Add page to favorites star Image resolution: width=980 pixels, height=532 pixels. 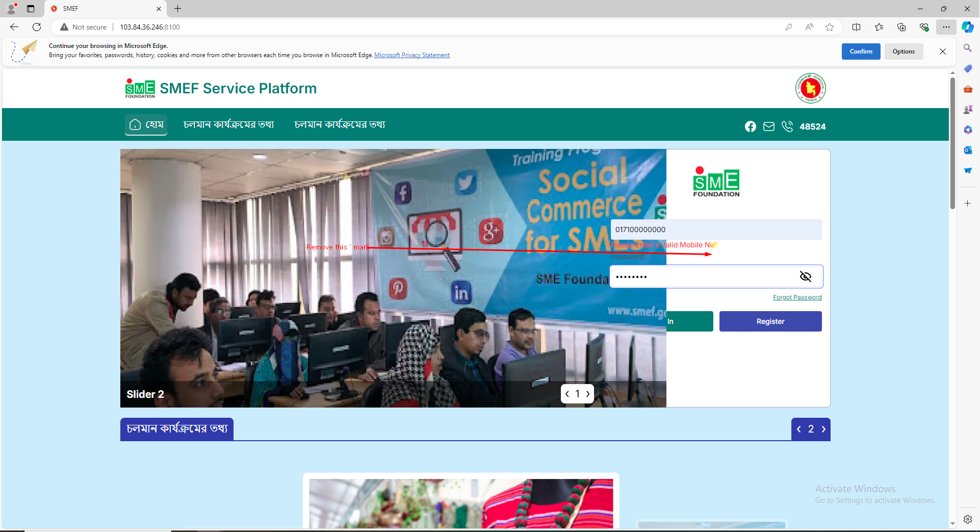point(830,27)
